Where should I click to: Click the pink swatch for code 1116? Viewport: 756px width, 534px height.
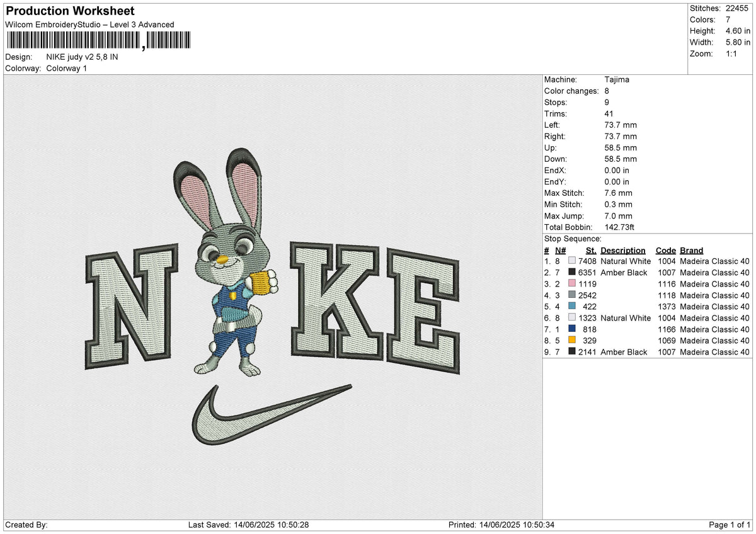point(572,283)
